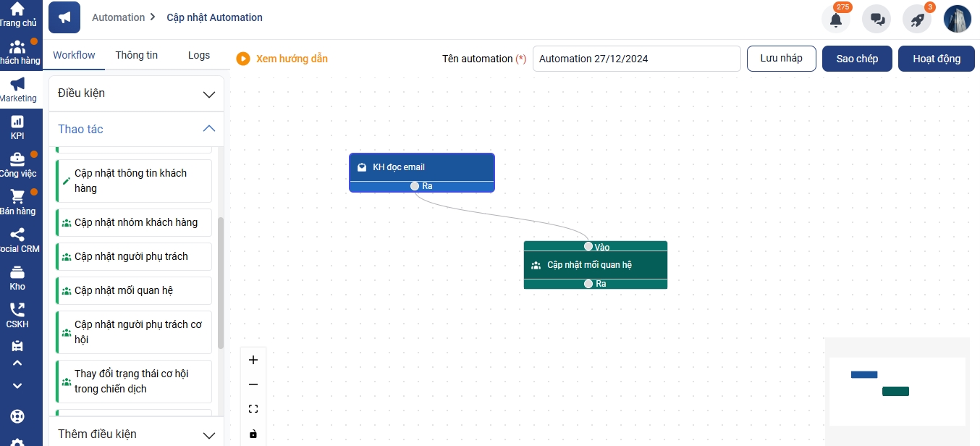This screenshot has height=446, width=980.
Task: Click the Hoạt động button
Action: (x=936, y=59)
